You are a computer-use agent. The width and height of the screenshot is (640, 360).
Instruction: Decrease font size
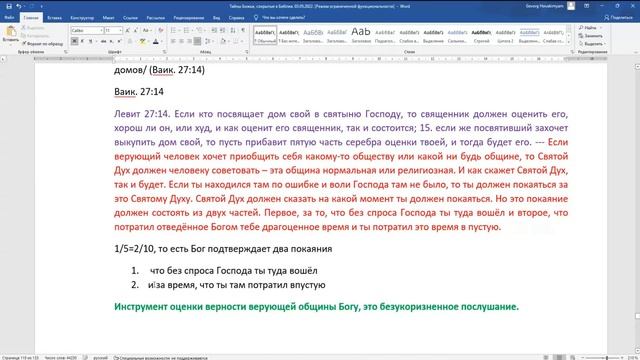click(x=136, y=31)
